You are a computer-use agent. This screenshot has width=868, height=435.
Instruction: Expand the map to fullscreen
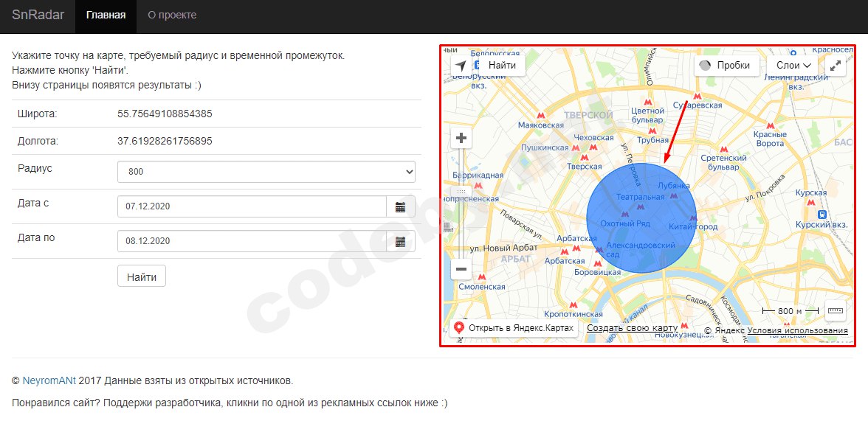pyautogui.click(x=836, y=65)
